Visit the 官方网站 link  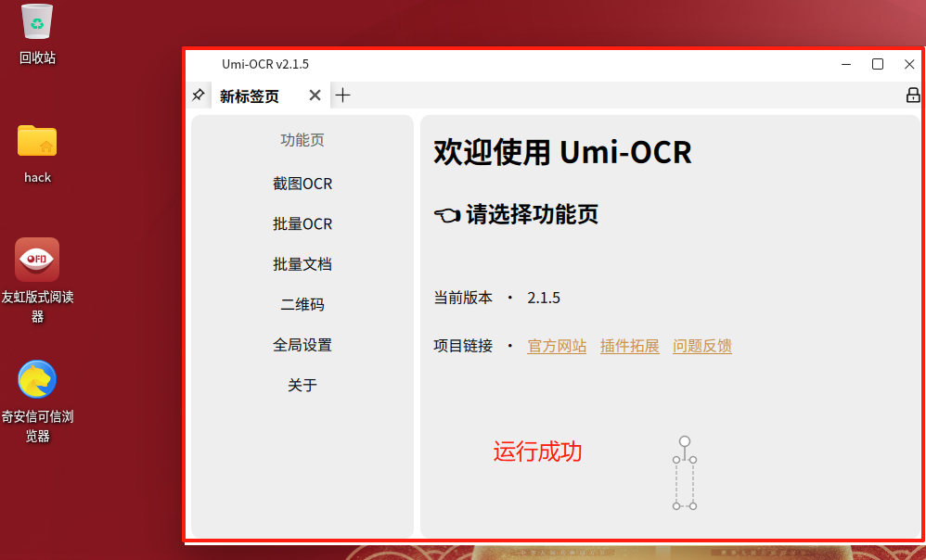point(557,346)
